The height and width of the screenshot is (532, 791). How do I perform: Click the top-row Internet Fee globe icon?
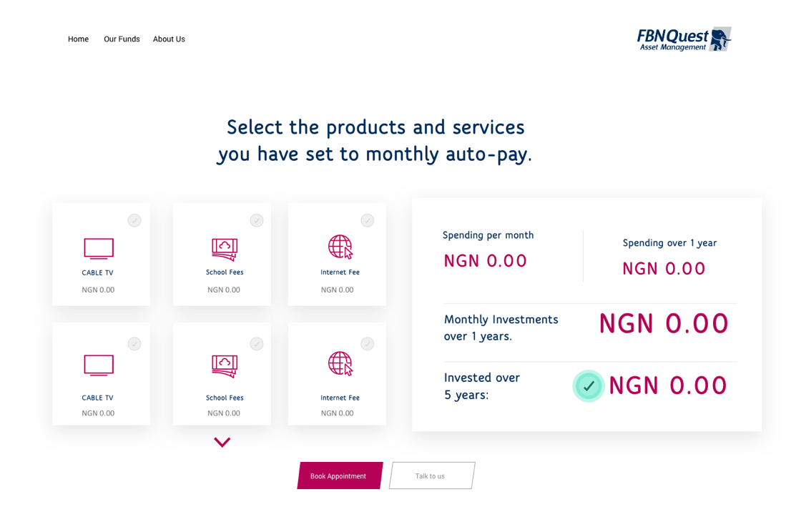[x=340, y=247]
